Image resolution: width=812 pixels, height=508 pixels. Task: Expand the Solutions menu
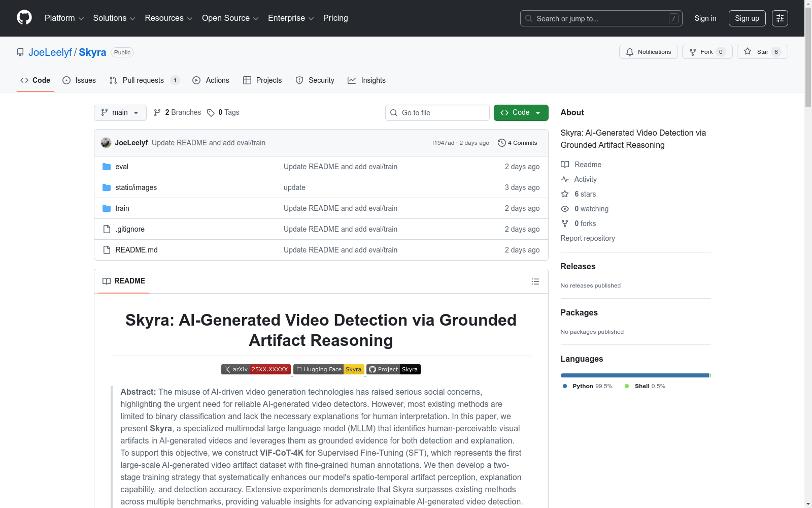[x=114, y=18]
